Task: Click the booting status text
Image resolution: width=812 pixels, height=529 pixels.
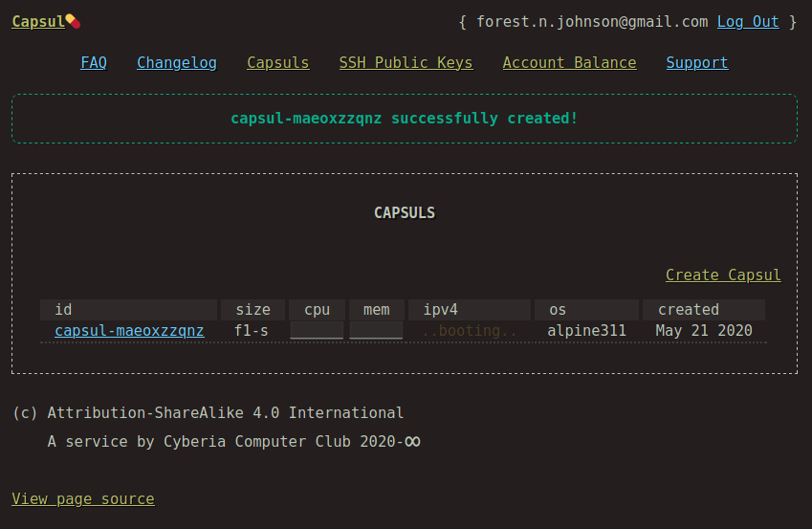Action: tap(470, 331)
